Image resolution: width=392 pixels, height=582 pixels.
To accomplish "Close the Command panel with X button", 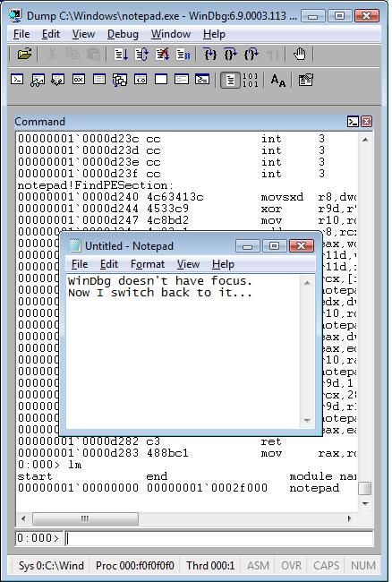I will point(366,122).
